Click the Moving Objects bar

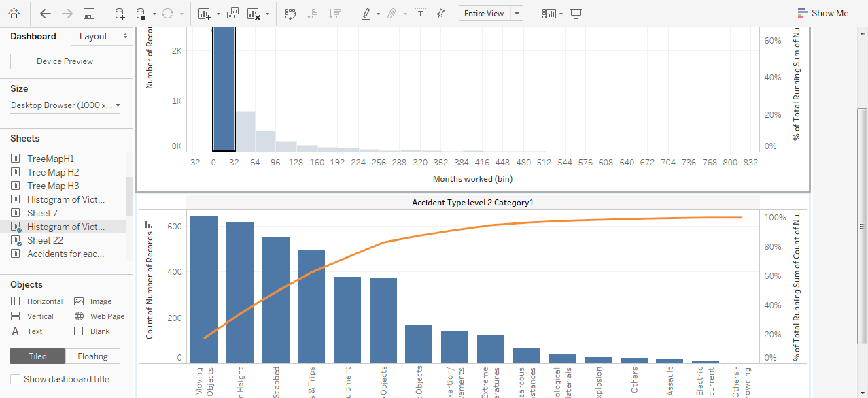(204, 290)
